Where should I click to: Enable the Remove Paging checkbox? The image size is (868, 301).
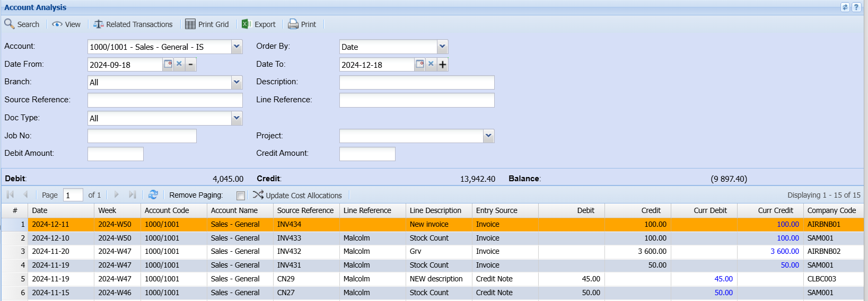click(241, 196)
